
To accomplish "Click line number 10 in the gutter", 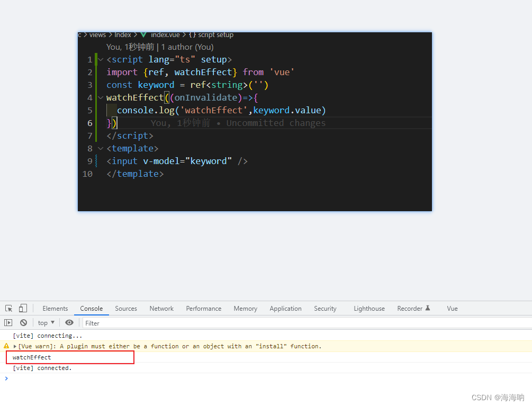I will [87, 174].
